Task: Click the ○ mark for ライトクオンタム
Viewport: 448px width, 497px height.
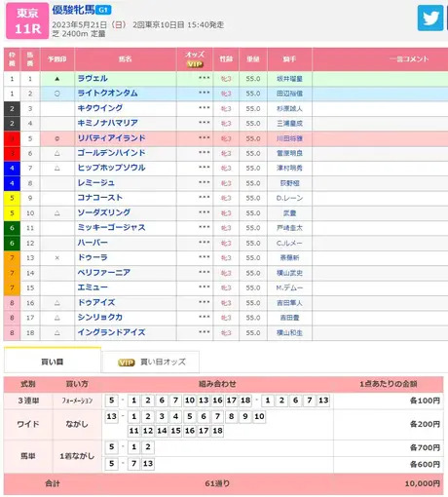Action: [57, 94]
